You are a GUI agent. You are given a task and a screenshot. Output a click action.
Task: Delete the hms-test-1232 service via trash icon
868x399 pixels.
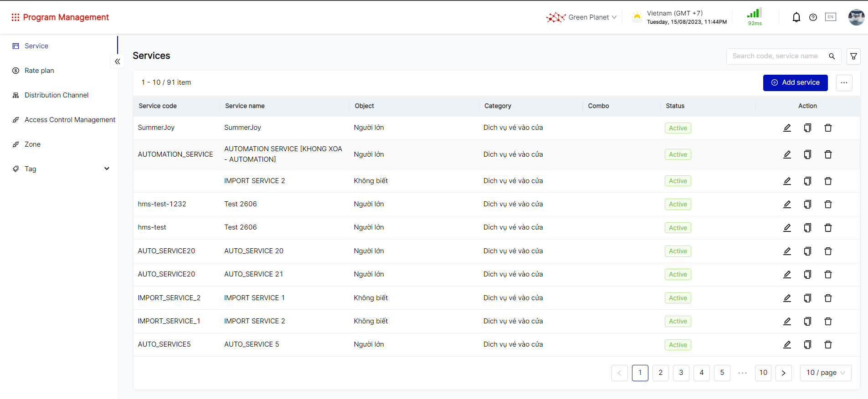point(828,205)
